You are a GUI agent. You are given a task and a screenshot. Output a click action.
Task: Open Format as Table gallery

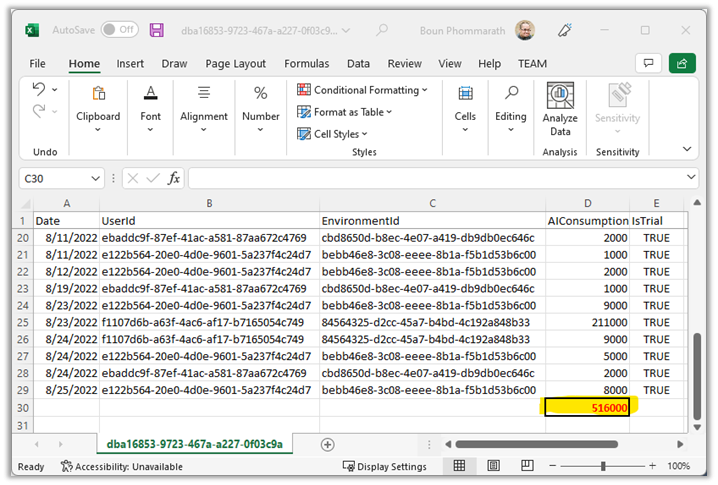344,112
